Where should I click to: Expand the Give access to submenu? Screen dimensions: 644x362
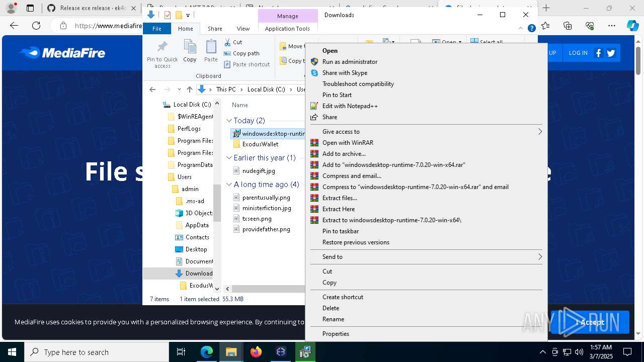[426, 132]
